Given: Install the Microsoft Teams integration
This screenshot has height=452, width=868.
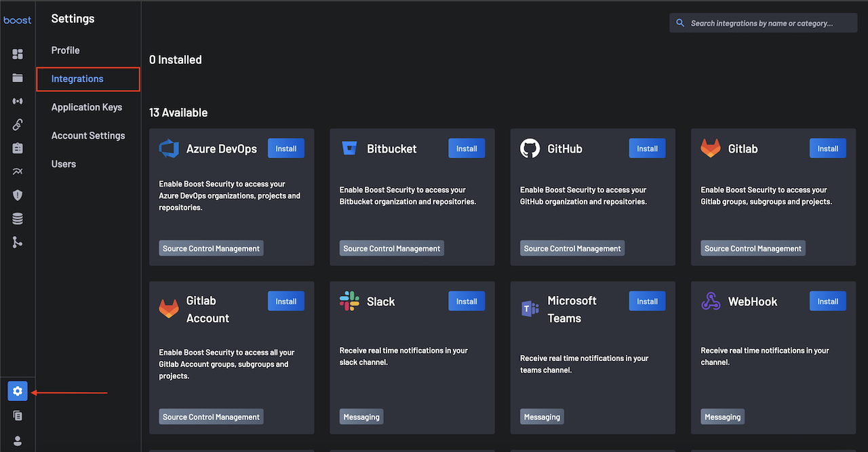Looking at the screenshot, I should click(647, 301).
